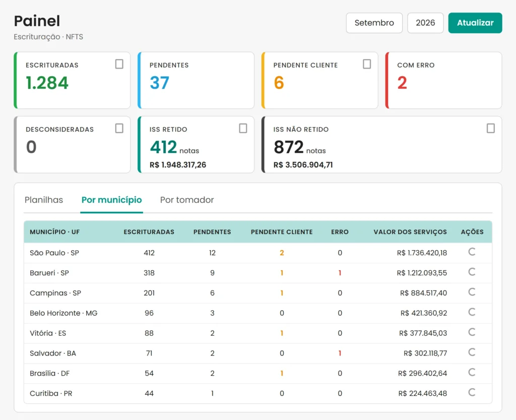Click the value R$ 1.736.420,18
The height and width of the screenshot is (420, 516).
[x=422, y=253]
